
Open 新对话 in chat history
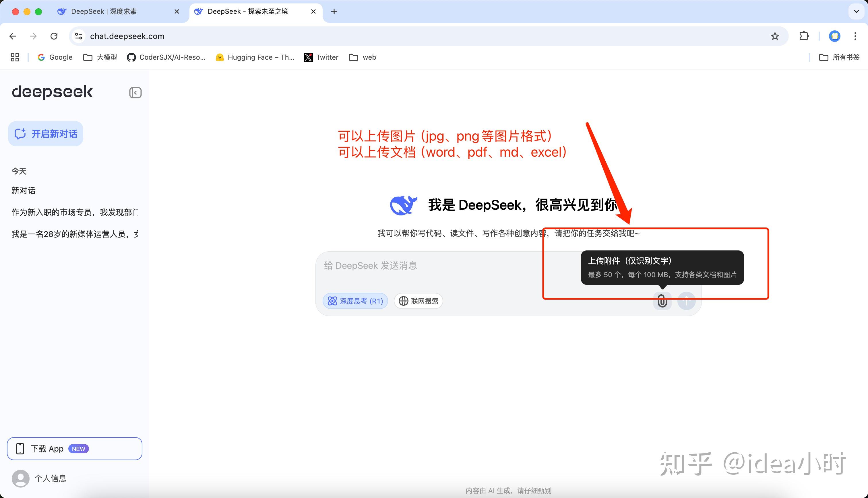coord(23,190)
